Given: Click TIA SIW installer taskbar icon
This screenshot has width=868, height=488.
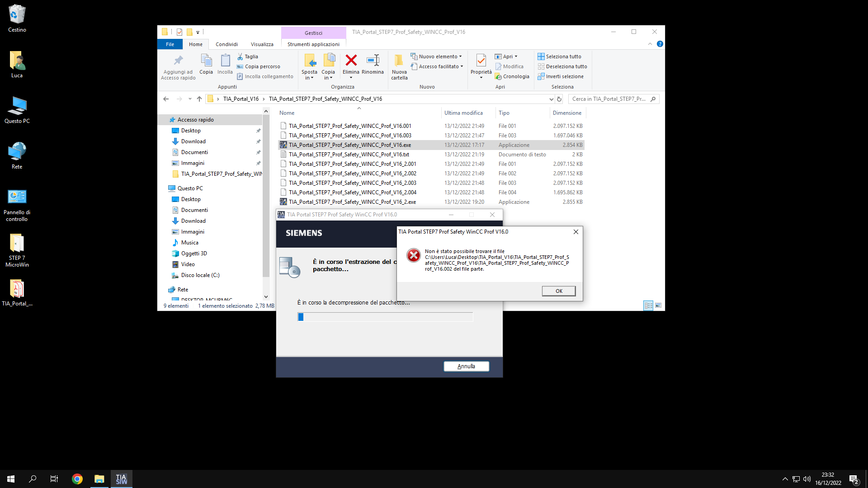Looking at the screenshot, I should [x=121, y=479].
